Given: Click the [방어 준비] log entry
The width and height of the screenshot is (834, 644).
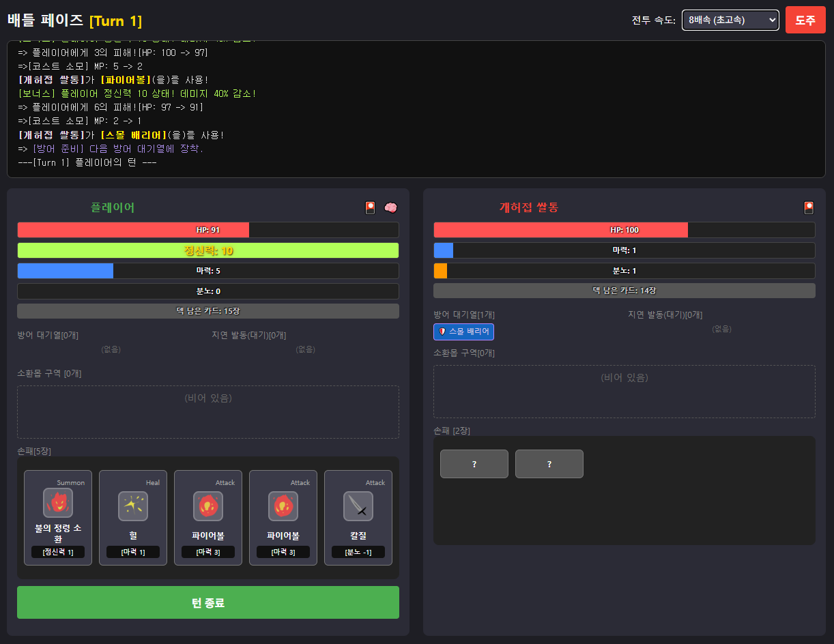Looking at the screenshot, I should tap(111, 149).
